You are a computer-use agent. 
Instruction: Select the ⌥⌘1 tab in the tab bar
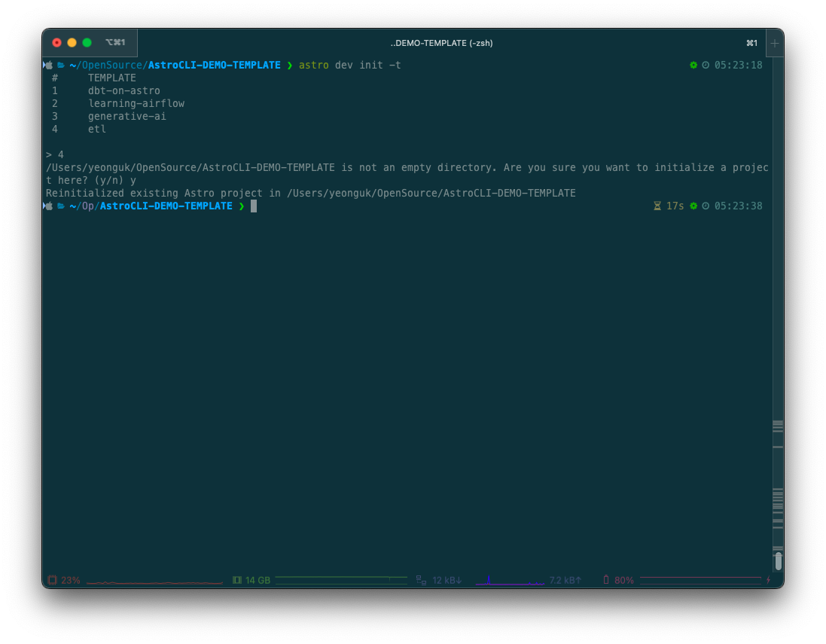pyautogui.click(x=115, y=42)
